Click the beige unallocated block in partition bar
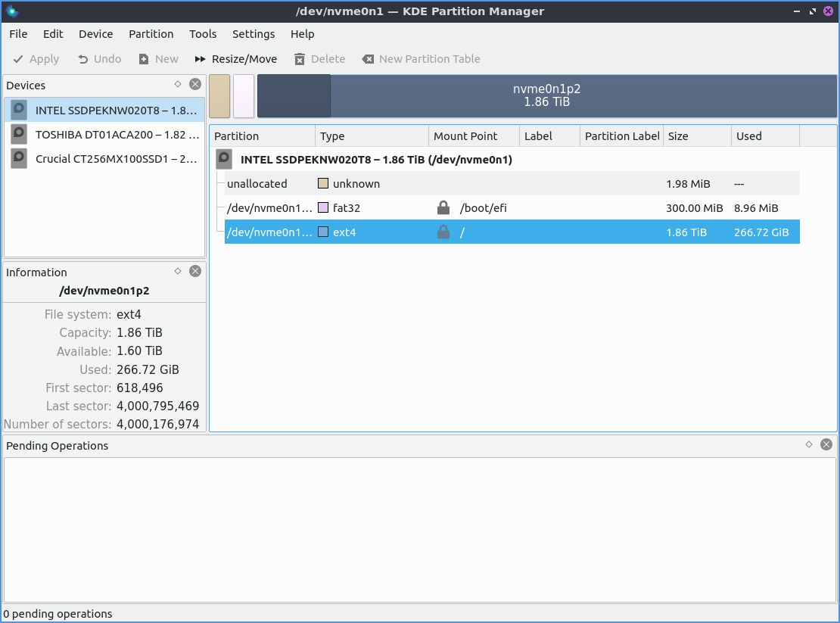This screenshot has width=840, height=623. coord(219,96)
